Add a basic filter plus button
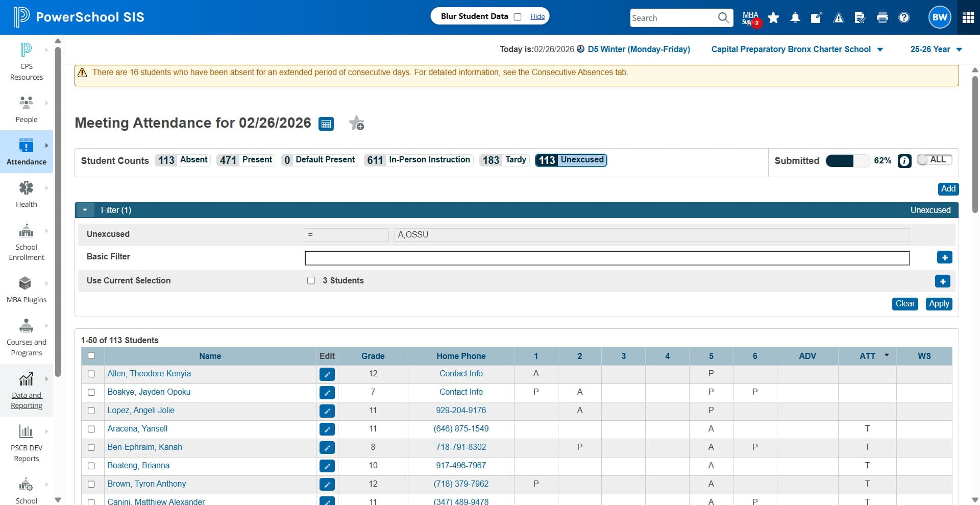 (945, 257)
